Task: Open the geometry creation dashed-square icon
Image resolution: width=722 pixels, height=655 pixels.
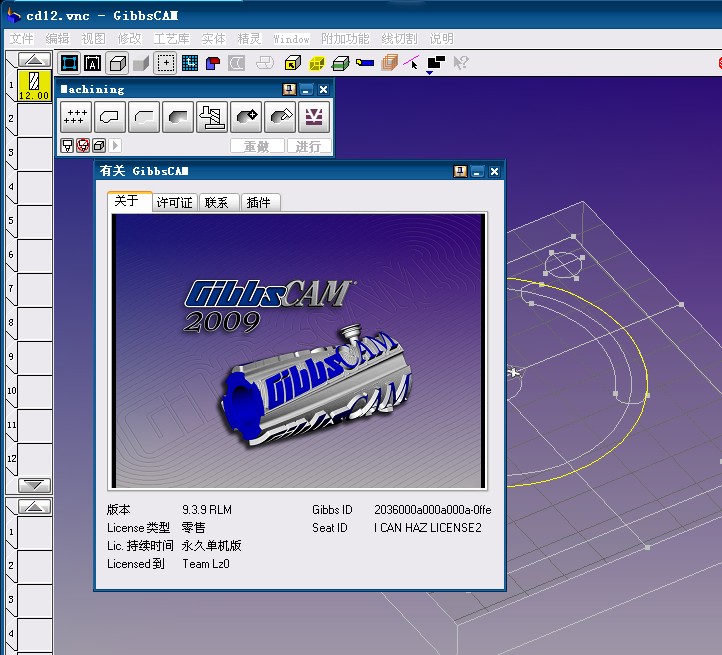Action: (165, 63)
